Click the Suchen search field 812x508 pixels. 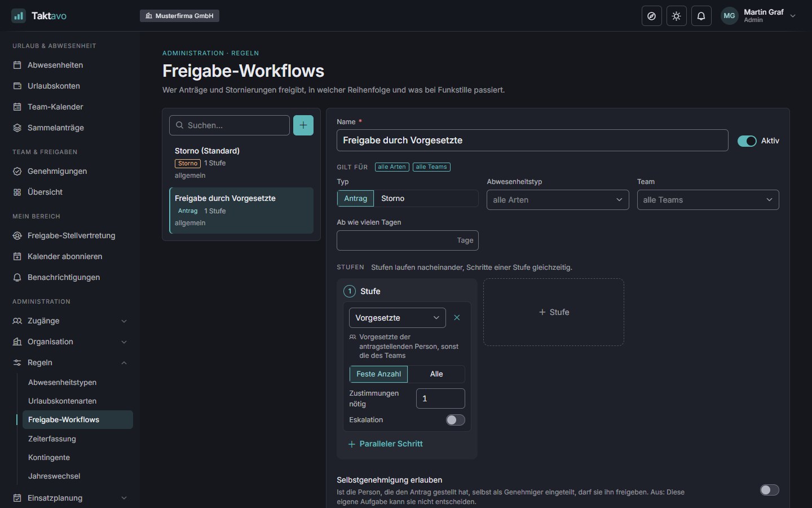230,125
